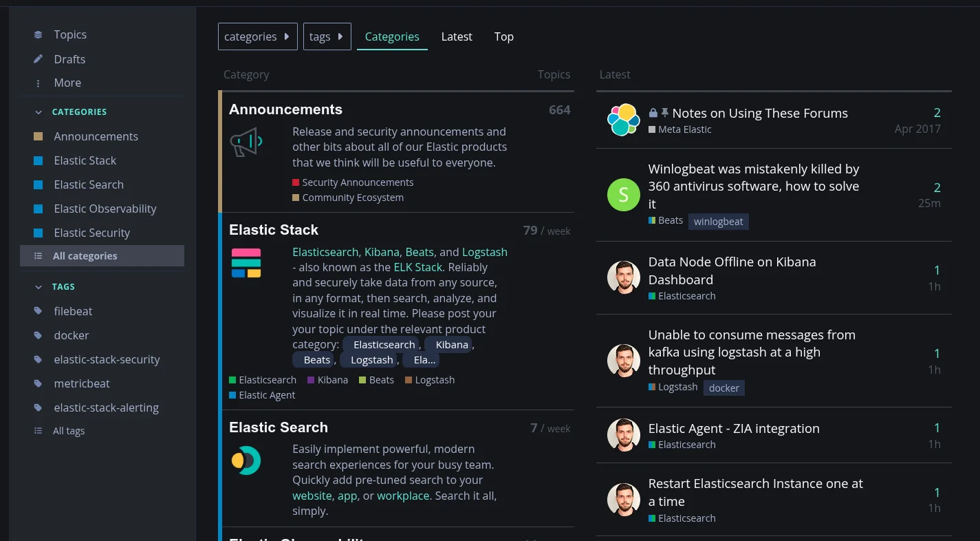Click the Kibana category badge in description
Viewport: 980px width, 541px height.
pyautogui.click(x=448, y=345)
